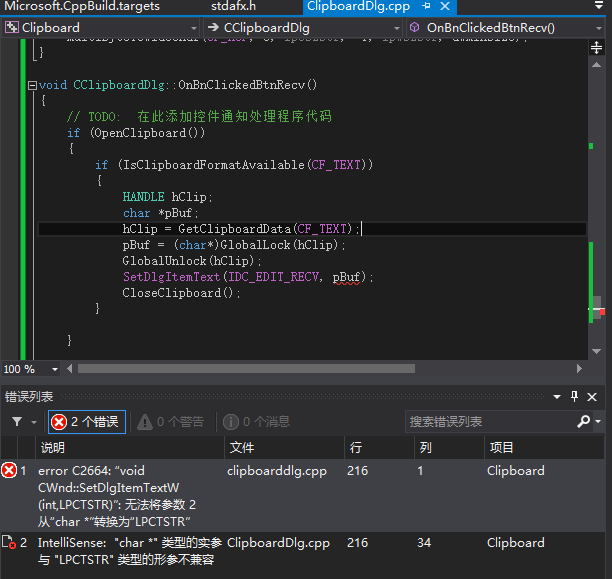This screenshot has width=612, height=579.
Task: Click the horizontal scrollbar right arrow
Action: coord(579,369)
